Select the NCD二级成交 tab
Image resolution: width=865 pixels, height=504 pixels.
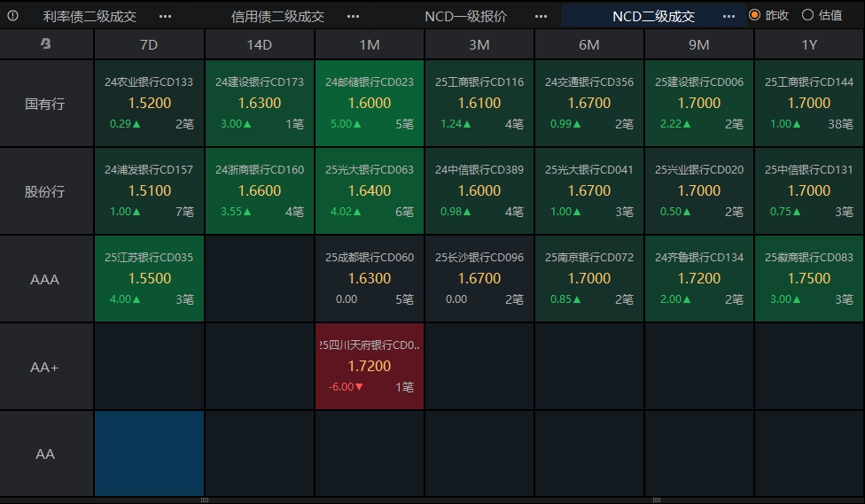coord(654,17)
